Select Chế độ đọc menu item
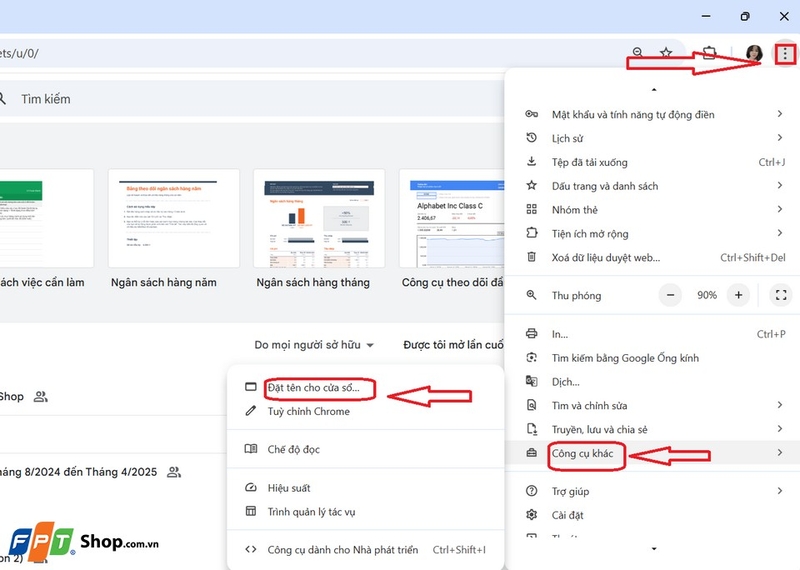This screenshot has height=570, width=800. tap(365, 449)
